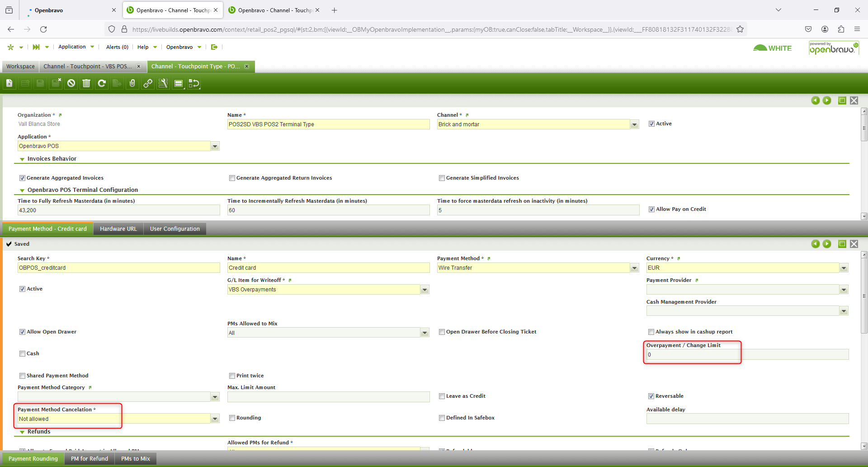This screenshot has height=467, width=868.
Task: Open attachments with the paperclip icon
Action: [132, 83]
